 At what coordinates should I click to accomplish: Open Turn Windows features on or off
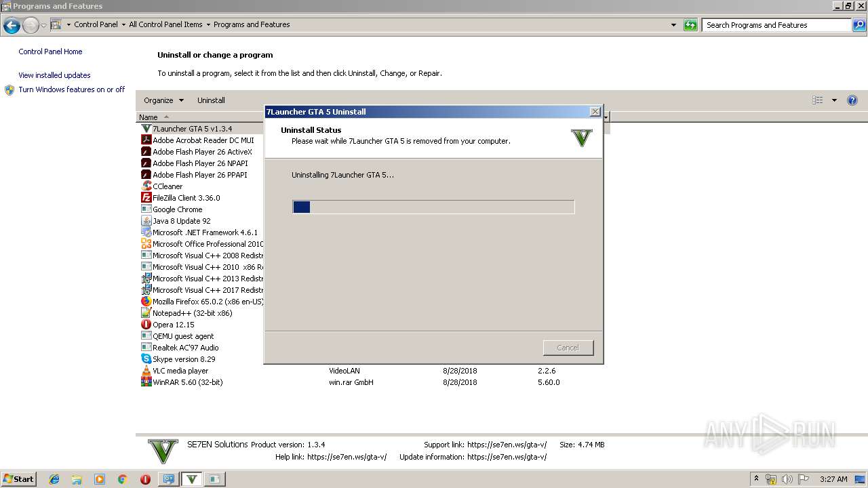(x=71, y=89)
